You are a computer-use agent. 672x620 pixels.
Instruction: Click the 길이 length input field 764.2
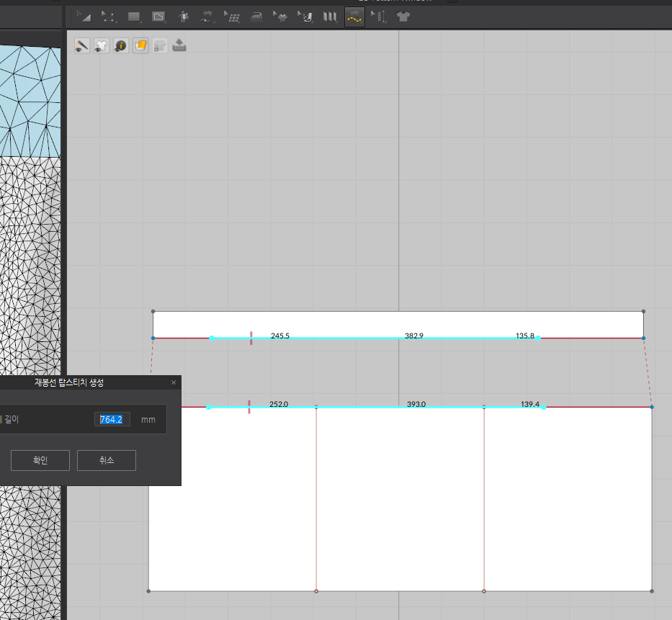point(112,420)
